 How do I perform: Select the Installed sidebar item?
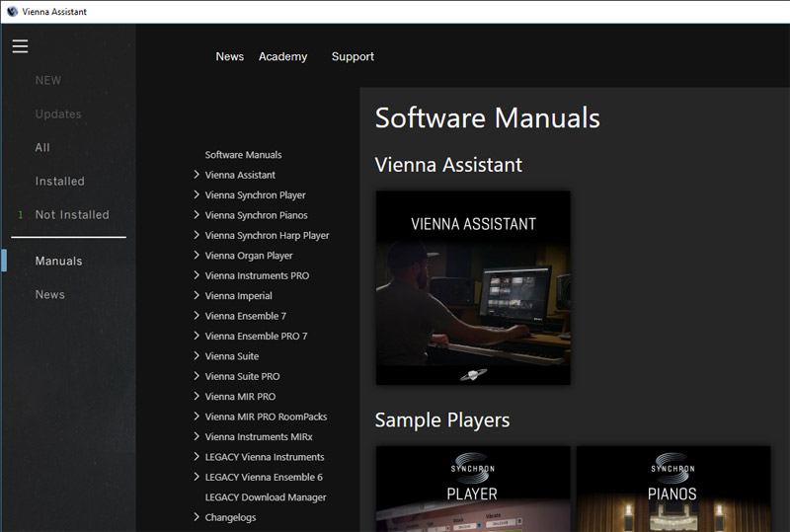(60, 182)
